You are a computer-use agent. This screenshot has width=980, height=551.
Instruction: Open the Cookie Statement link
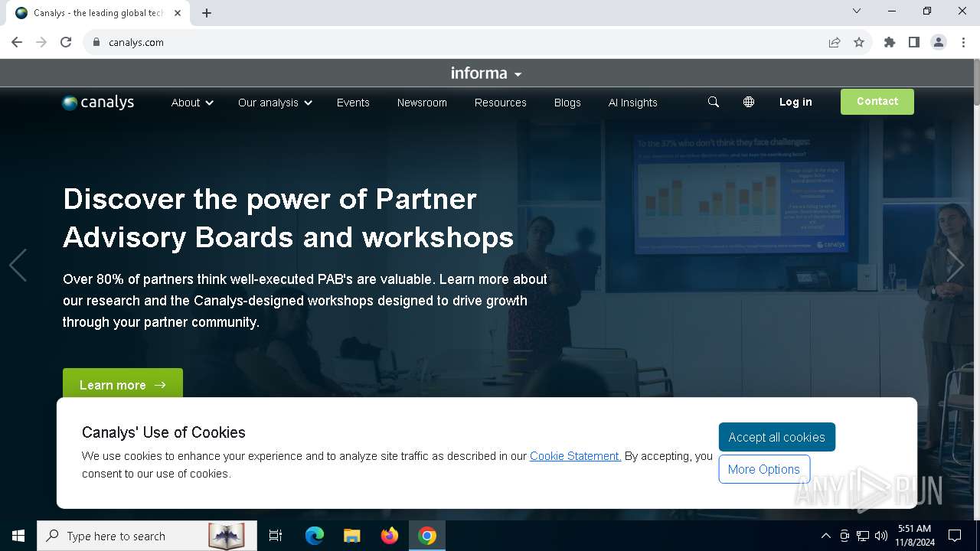tap(576, 456)
